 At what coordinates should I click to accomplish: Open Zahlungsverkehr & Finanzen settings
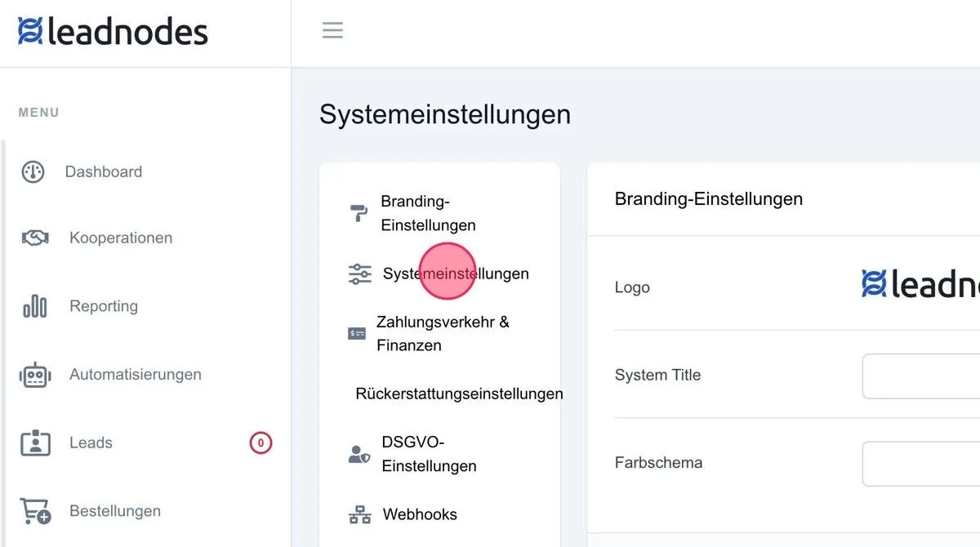click(442, 333)
